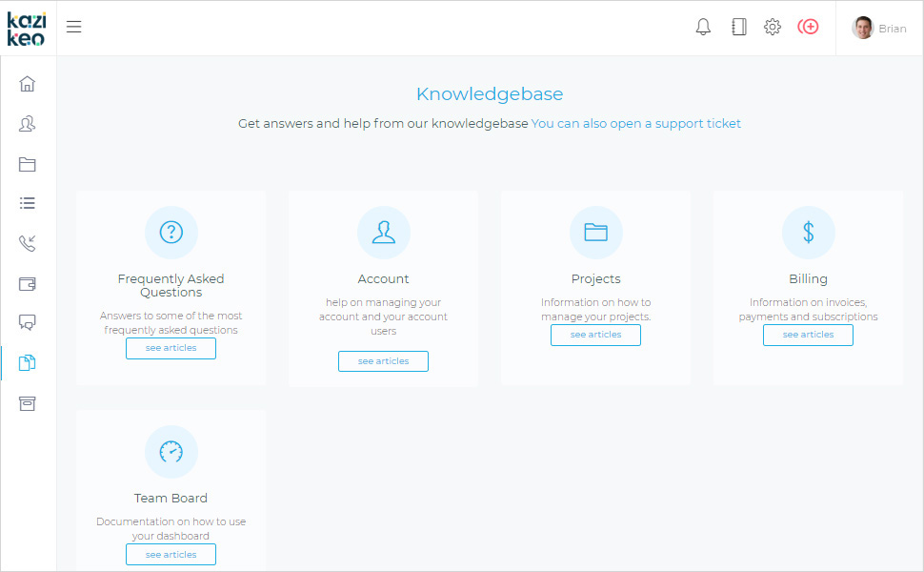
Task: Toggle the hamburger menu icon
Action: click(73, 27)
